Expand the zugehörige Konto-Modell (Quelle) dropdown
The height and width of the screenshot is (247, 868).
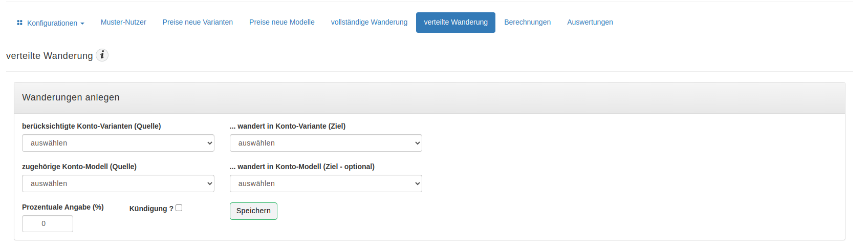point(118,183)
